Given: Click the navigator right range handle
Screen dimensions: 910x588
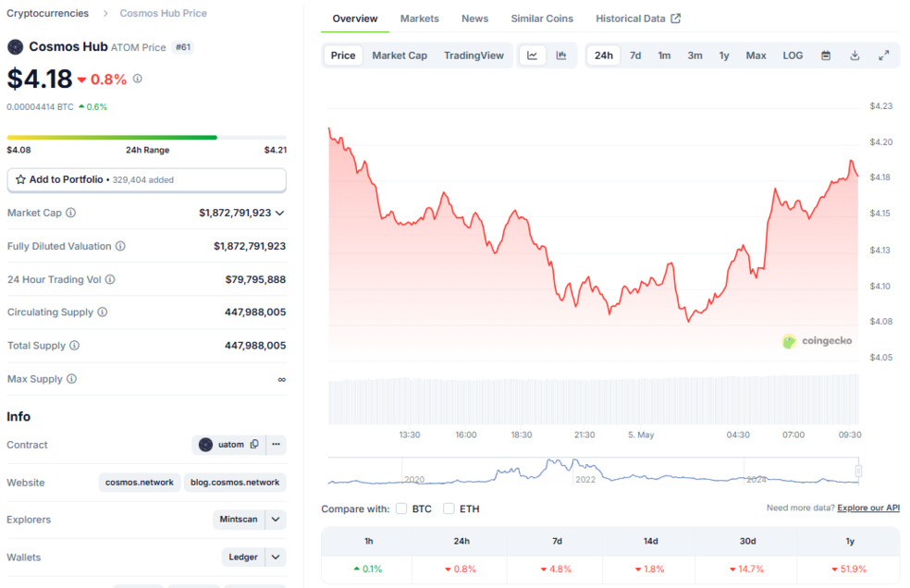Looking at the screenshot, I should 858,471.
